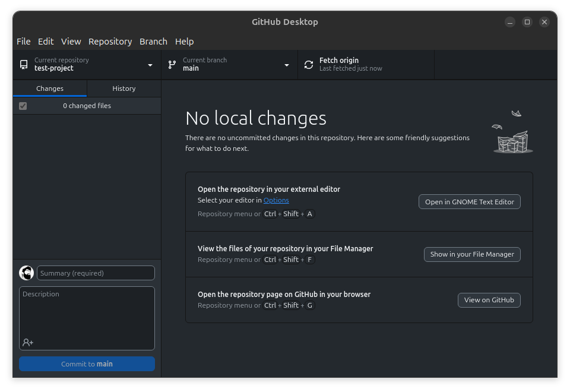Click the papers and boxes illustration

(x=512, y=132)
